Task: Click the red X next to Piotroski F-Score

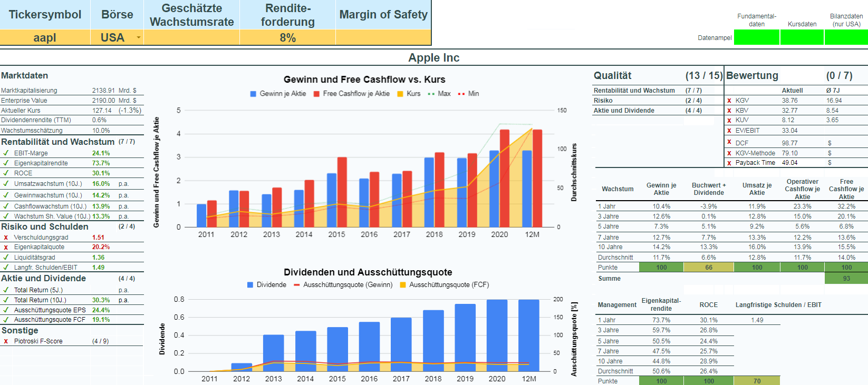Action: [6, 341]
